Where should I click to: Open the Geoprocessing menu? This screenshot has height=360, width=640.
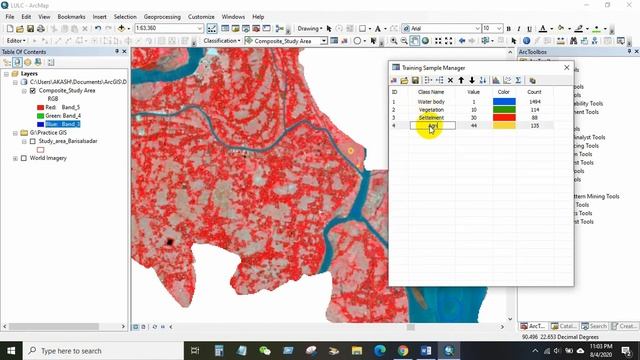[x=162, y=17]
